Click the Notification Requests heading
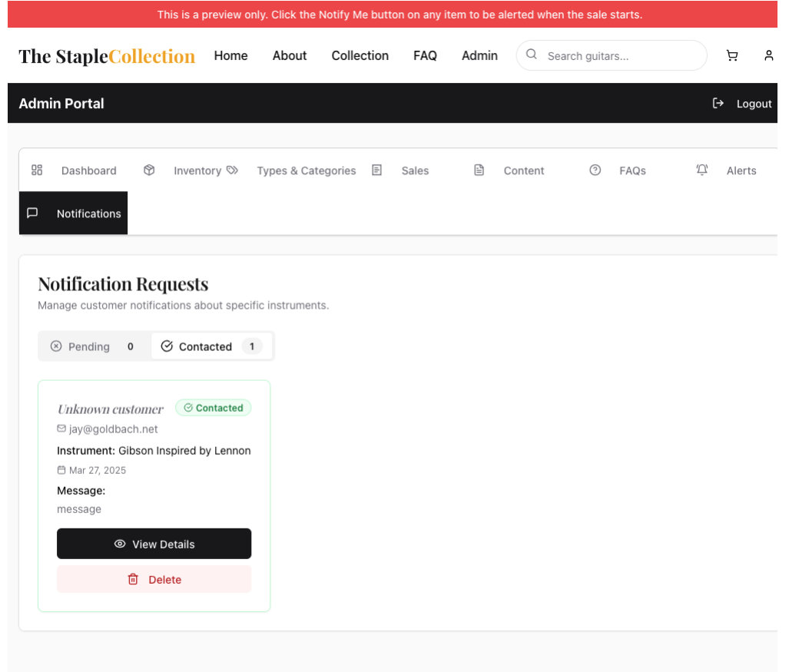The height and width of the screenshot is (672, 799). click(124, 284)
